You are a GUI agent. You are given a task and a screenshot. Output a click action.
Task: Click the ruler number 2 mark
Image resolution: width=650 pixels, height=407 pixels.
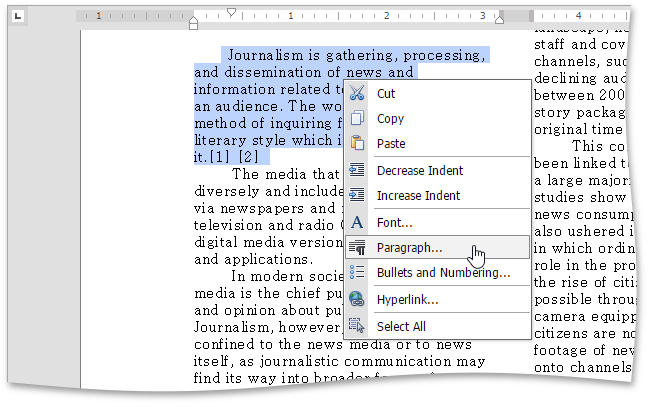[x=386, y=16]
